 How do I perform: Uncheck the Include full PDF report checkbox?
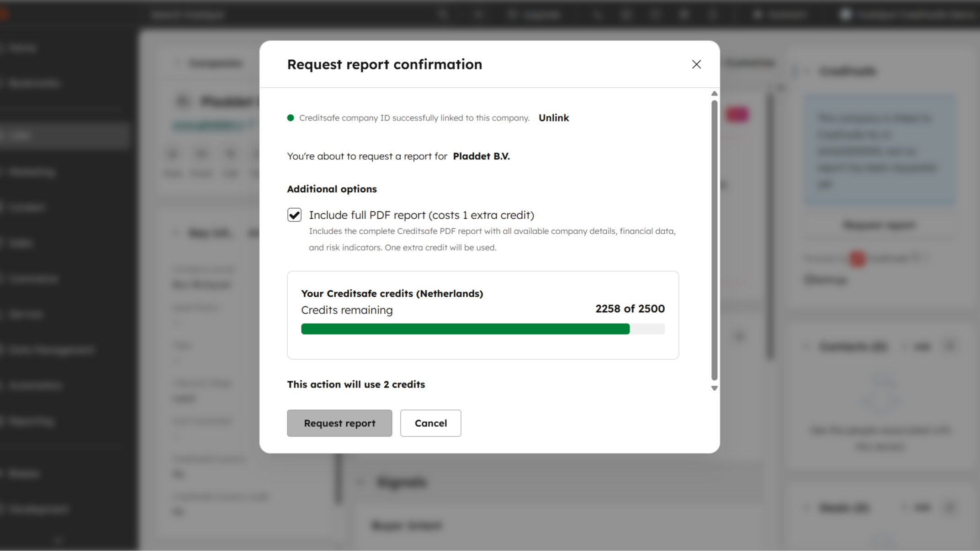[x=294, y=215]
